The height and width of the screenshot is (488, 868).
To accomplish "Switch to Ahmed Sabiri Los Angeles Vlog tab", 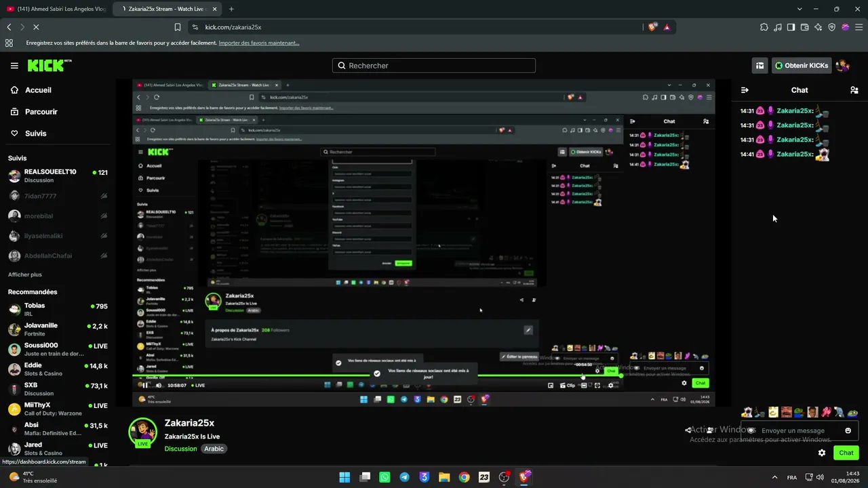I will pos(56,9).
